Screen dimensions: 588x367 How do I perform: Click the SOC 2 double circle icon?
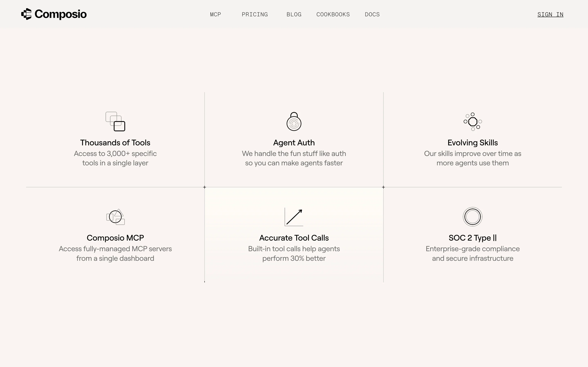click(472, 217)
